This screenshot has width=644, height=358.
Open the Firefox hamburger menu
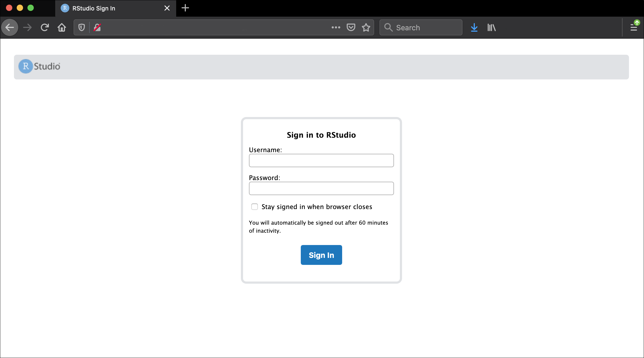click(x=634, y=27)
